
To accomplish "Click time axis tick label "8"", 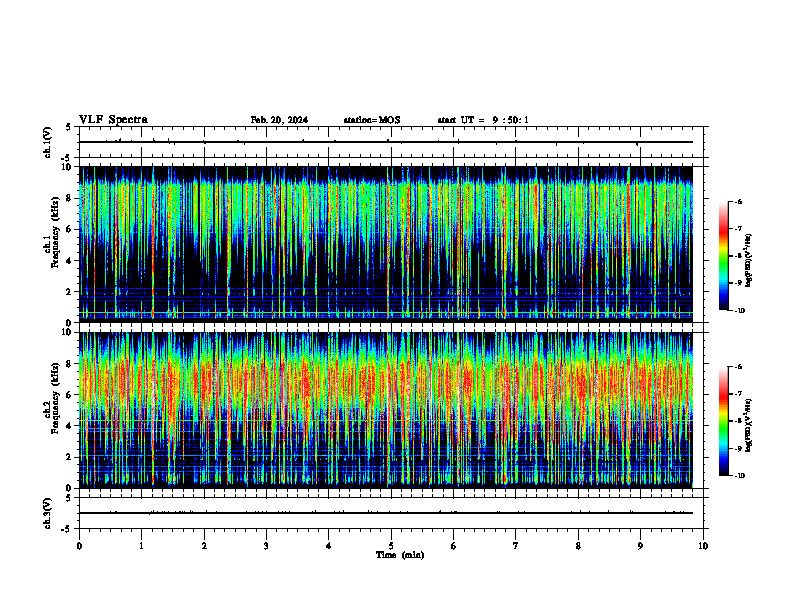I will pyautogui.click(x=578, y=546).
